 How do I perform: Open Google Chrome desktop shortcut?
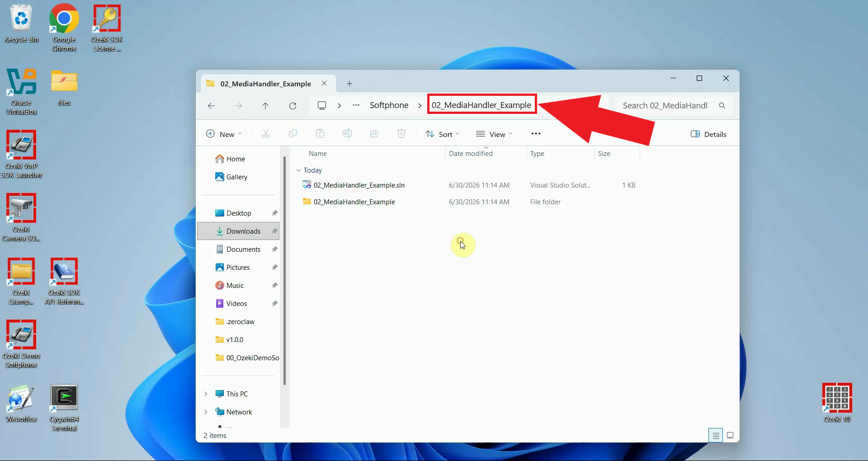point(64,28)
